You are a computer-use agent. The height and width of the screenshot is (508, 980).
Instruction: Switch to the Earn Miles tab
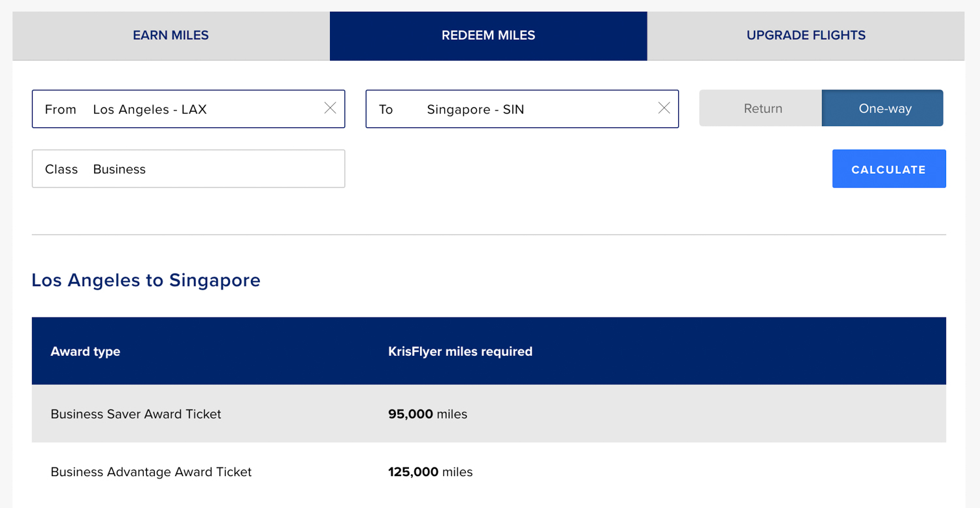click(x=171, y=36)
